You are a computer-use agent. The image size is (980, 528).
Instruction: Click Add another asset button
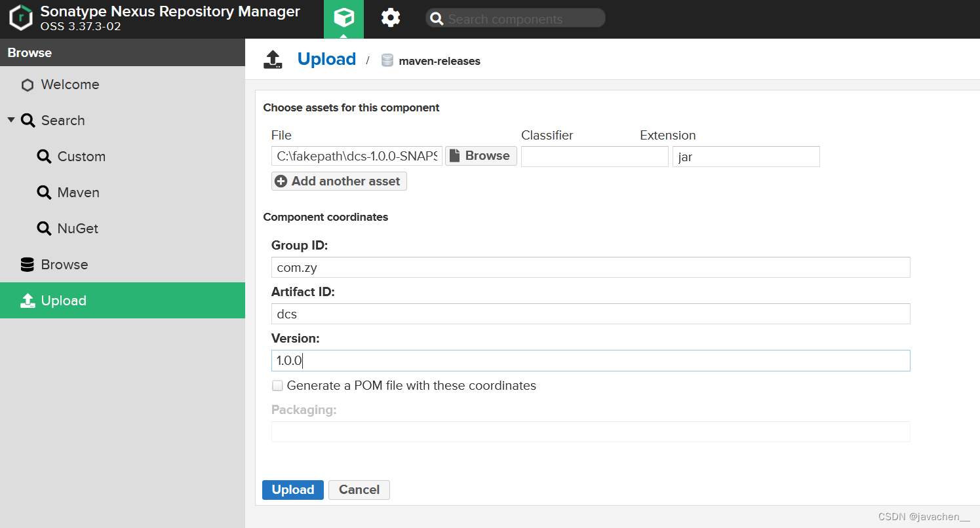coord(339,181)
